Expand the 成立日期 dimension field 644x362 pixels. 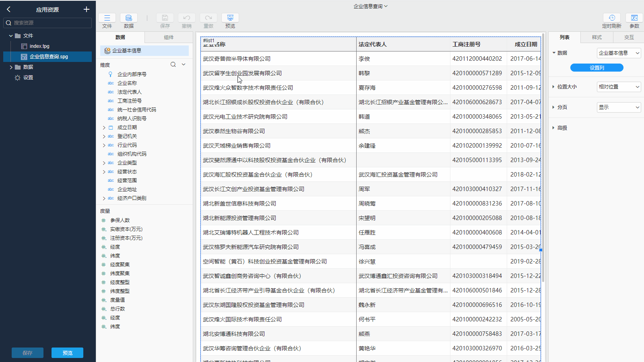[104, 127]
